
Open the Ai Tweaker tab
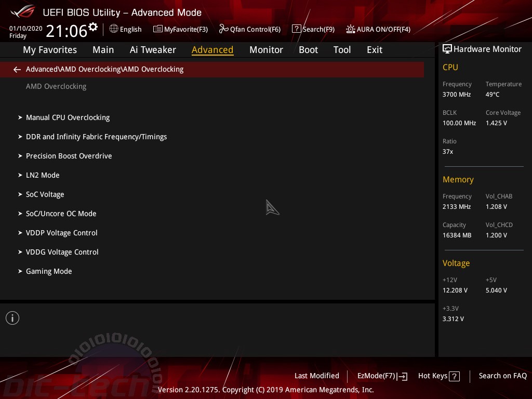tap(153, 50)
